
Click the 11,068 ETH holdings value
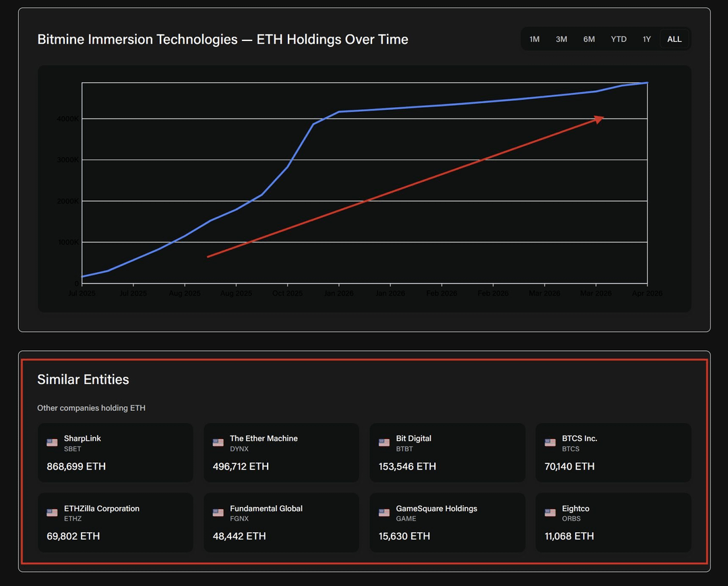pos(570,536)
